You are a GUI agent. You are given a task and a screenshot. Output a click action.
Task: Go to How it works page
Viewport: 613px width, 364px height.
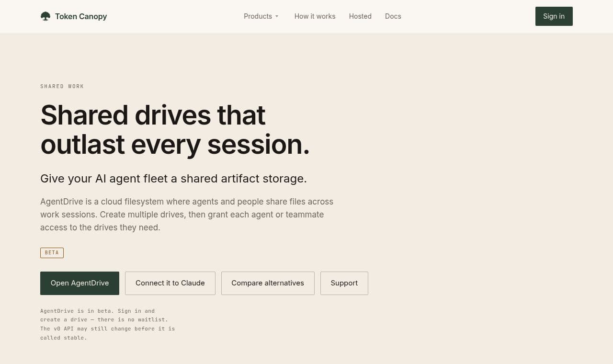[315, 16]
